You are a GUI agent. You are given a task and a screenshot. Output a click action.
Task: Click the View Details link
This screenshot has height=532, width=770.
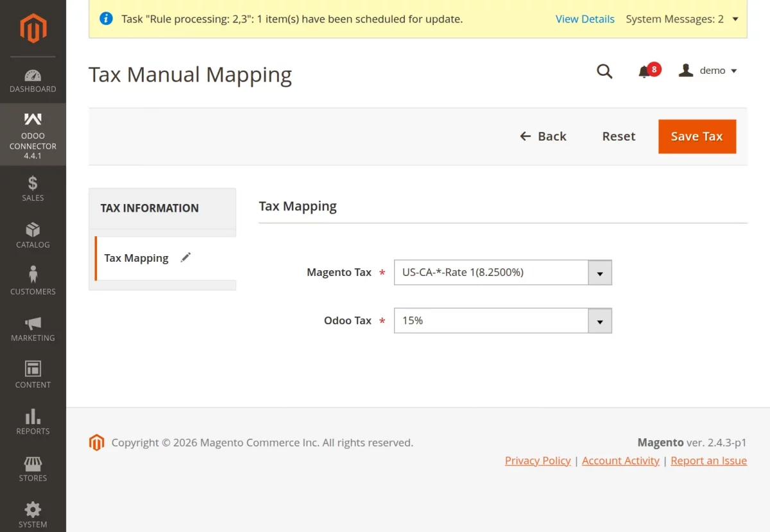click(x=585, y=19)
